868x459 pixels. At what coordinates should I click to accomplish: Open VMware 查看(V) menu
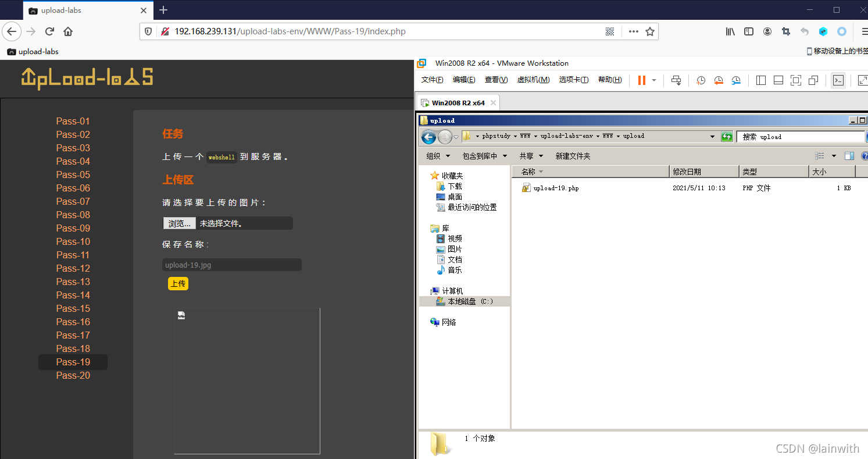[x=496, y=80]
